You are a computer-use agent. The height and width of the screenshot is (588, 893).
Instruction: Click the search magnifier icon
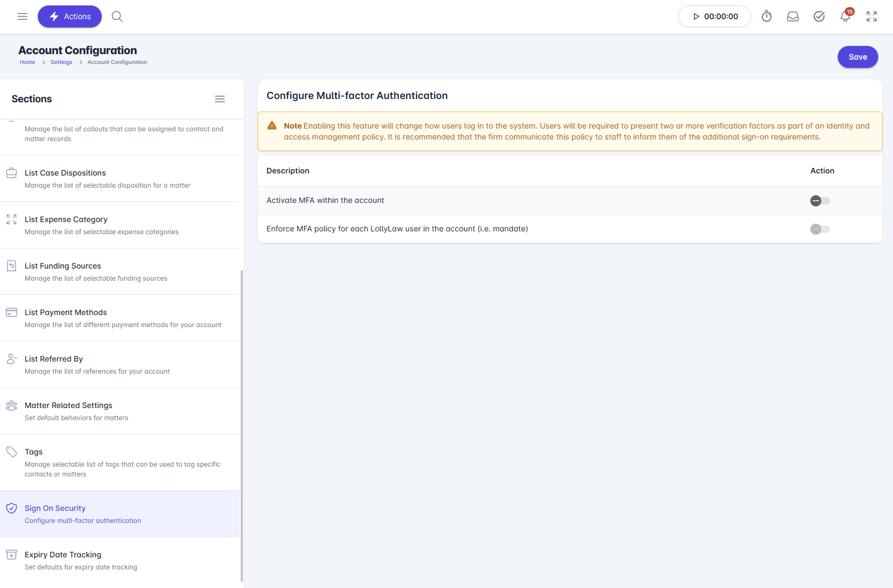click(x=117, y=16)
